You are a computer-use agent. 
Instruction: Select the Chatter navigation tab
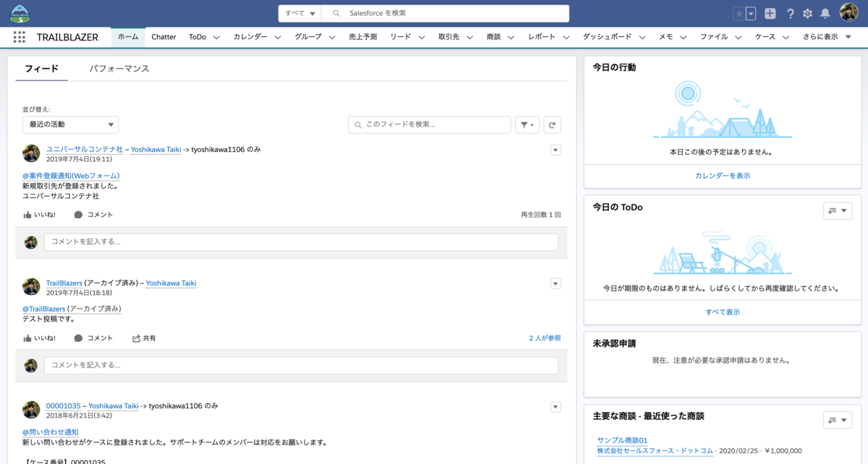coord(163,37)
